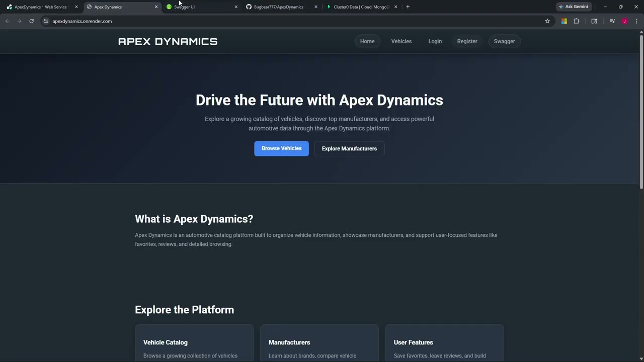This screenshot has width=644, height=362.
Task: Open the Register nav link
Action: [x=467, y=41]
